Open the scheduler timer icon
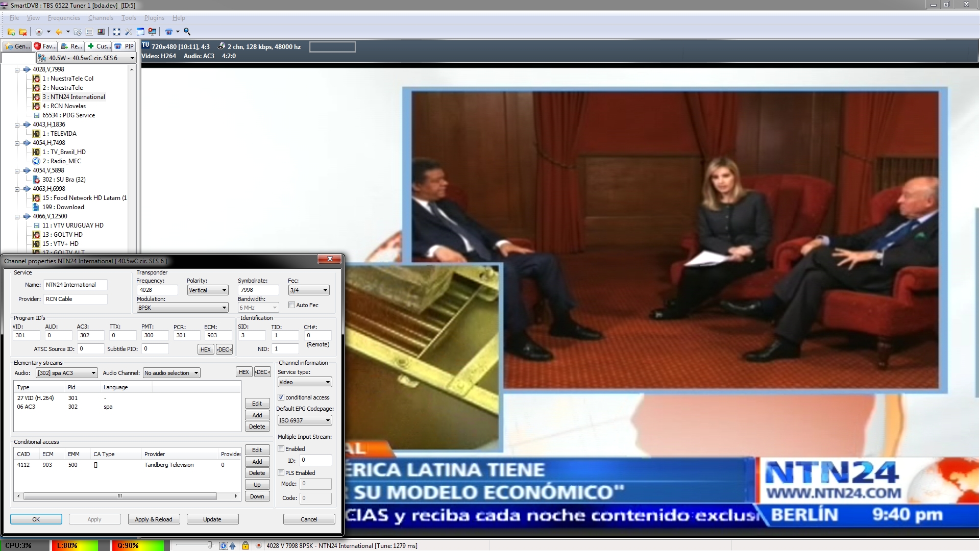 [x=78, y=32]
